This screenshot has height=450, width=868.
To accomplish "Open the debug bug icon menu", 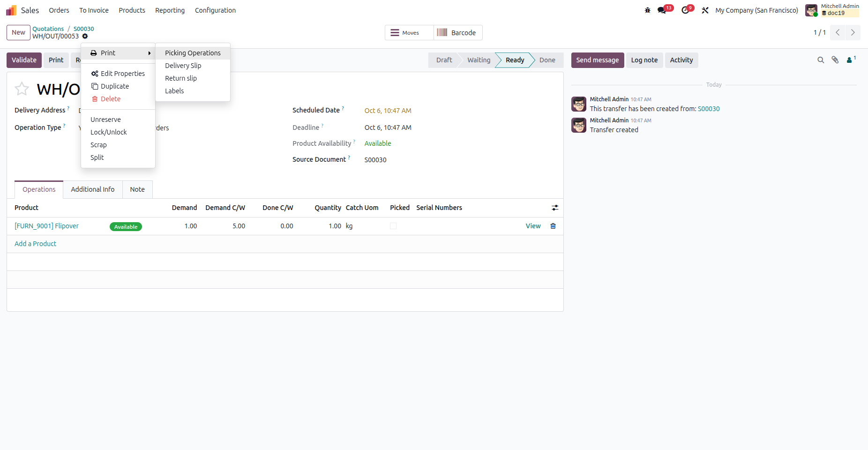I will 647,10.
